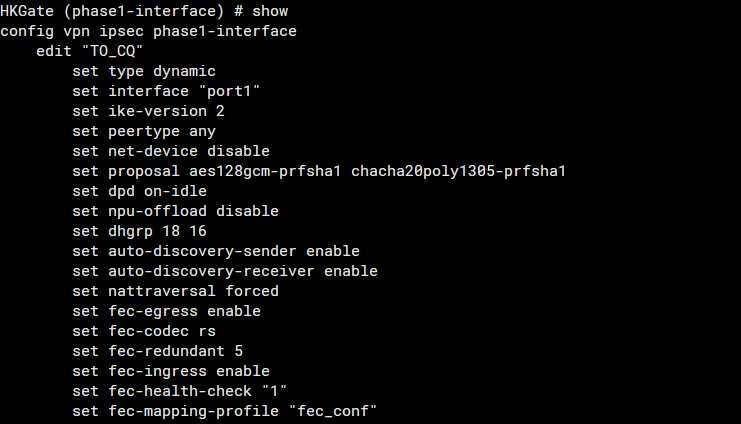Click the "set dpd on-idle" line
This screenshot has height=424, width=741.
(x=139, y=191)
